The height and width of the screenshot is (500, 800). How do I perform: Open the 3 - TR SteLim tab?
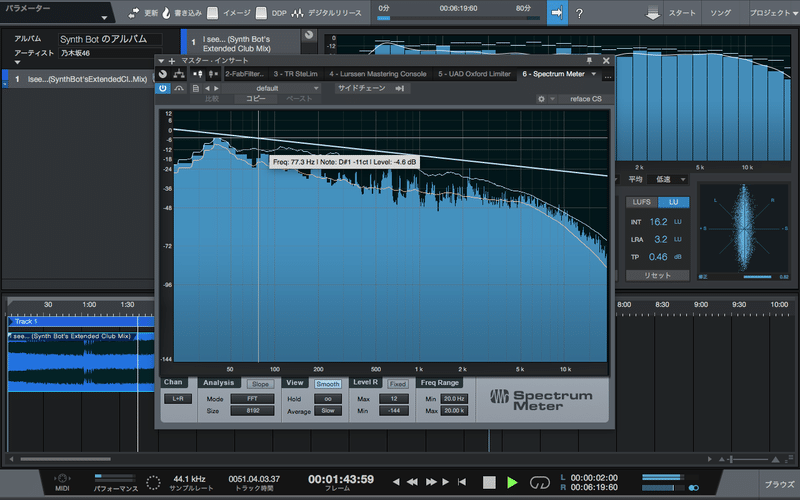(295, 74)
